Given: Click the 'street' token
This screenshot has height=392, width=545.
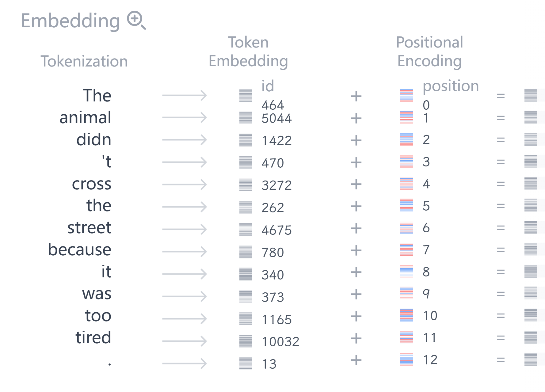Looking at the screenshot, I should pyautogui.click(x=89, y=227).
